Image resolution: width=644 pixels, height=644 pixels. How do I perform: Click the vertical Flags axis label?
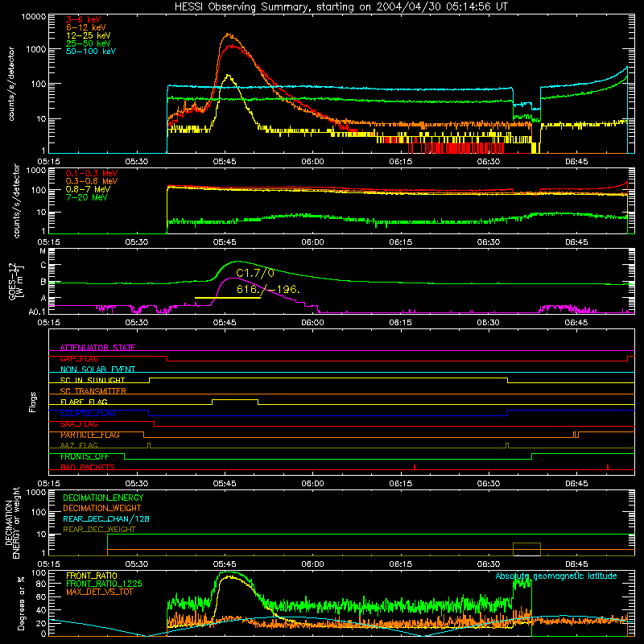(32, 402)
